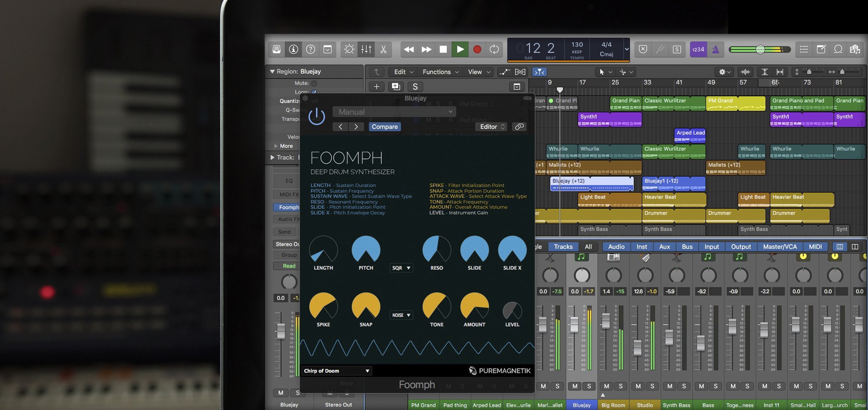Viewport: 868px width, 410px height.
Task: Open the Media Browser camera icon
Action: click(855, 49)
